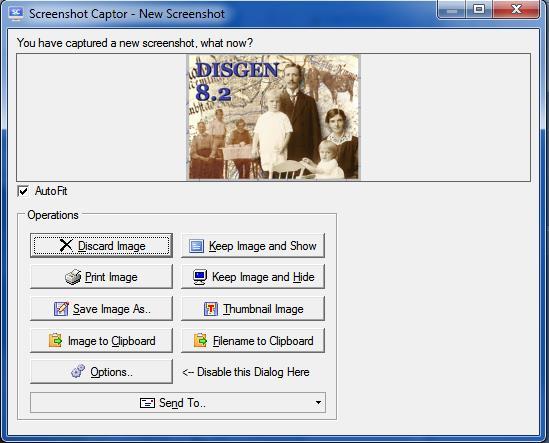Click the monitor icon on Keep Image and Hide

tap(200, 277)
